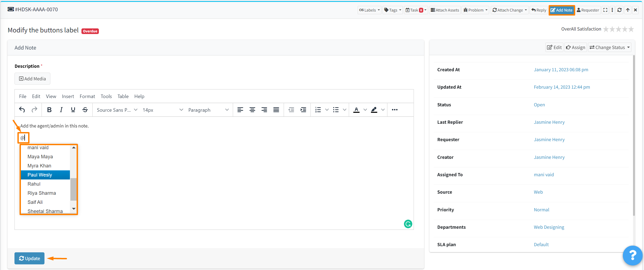Expand the Paragraph style dropdown
Image resolution: width=644 pixels, height=270 pixels.
tap(208, 110)
